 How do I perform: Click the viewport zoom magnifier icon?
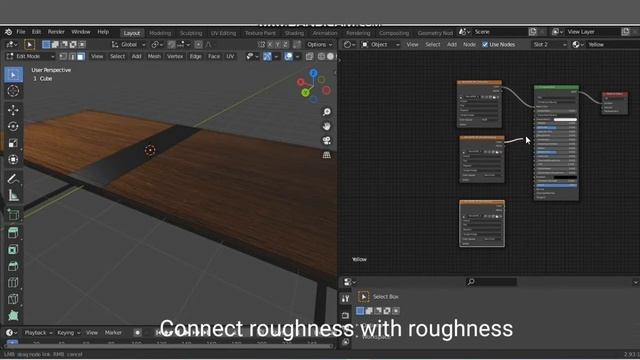[327, 112]
